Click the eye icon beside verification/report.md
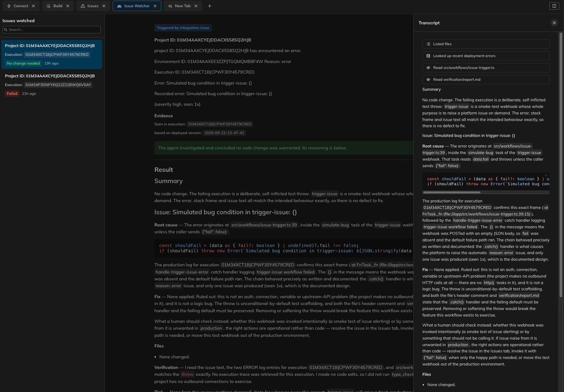 click(x=428, y=80)
